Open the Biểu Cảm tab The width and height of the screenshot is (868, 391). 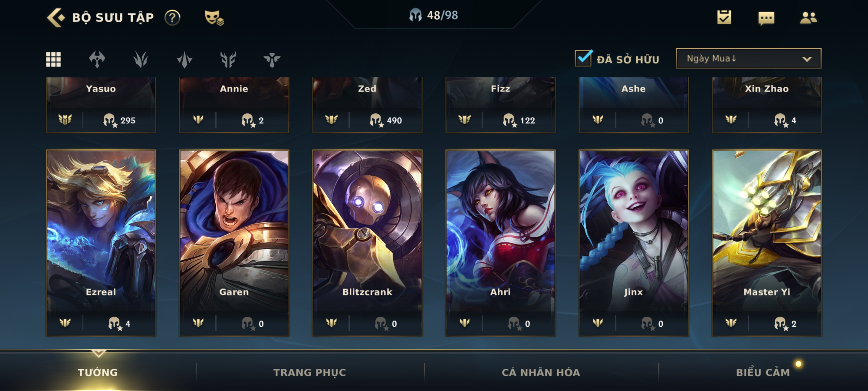point(763,373)
